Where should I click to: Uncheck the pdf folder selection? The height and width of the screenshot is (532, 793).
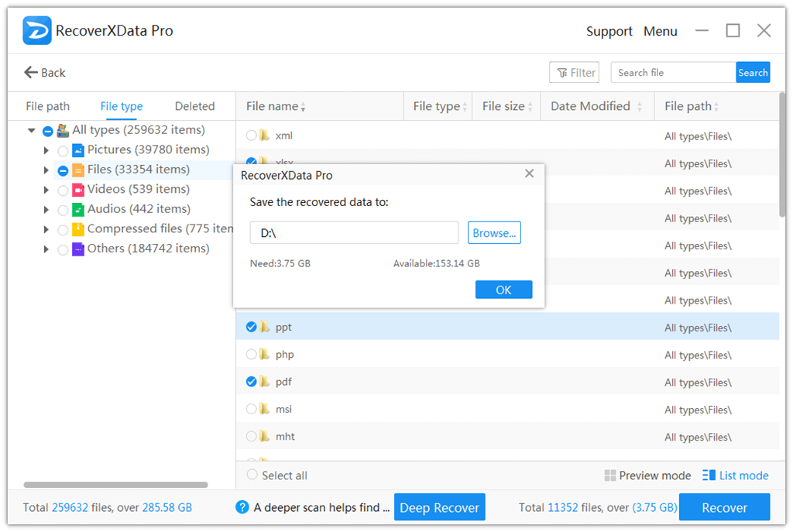point(251,381)
